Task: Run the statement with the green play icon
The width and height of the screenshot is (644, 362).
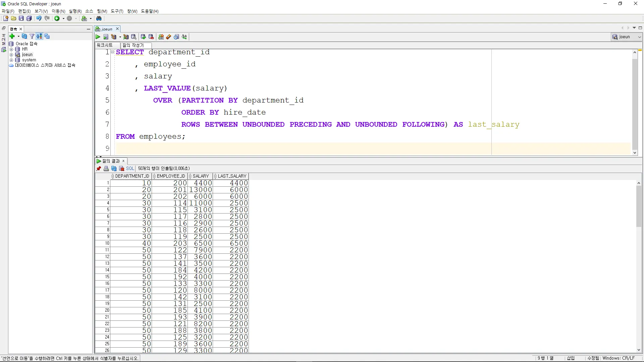Action: click(x=98, y=37)
